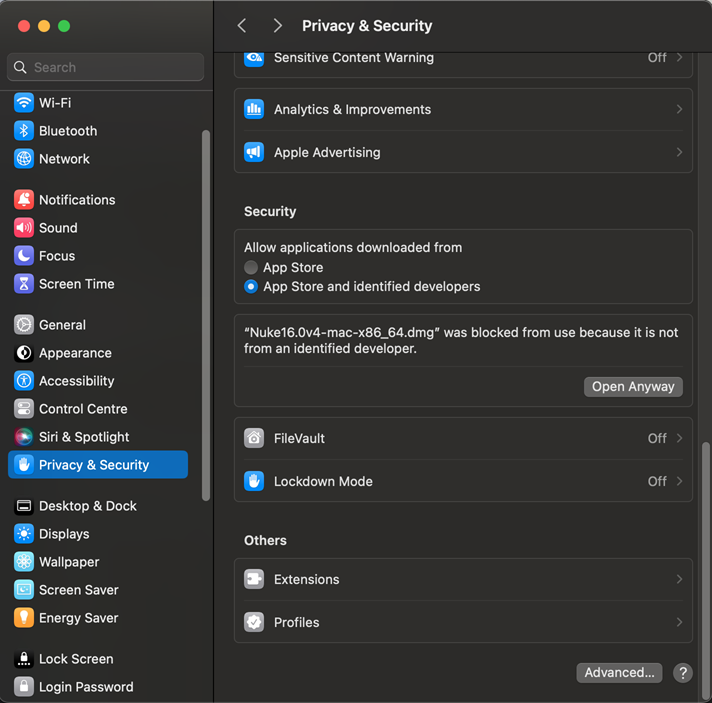The image size is (712, 703).
Task: Click Desktop & Dock icon
Action: [24, 506]
